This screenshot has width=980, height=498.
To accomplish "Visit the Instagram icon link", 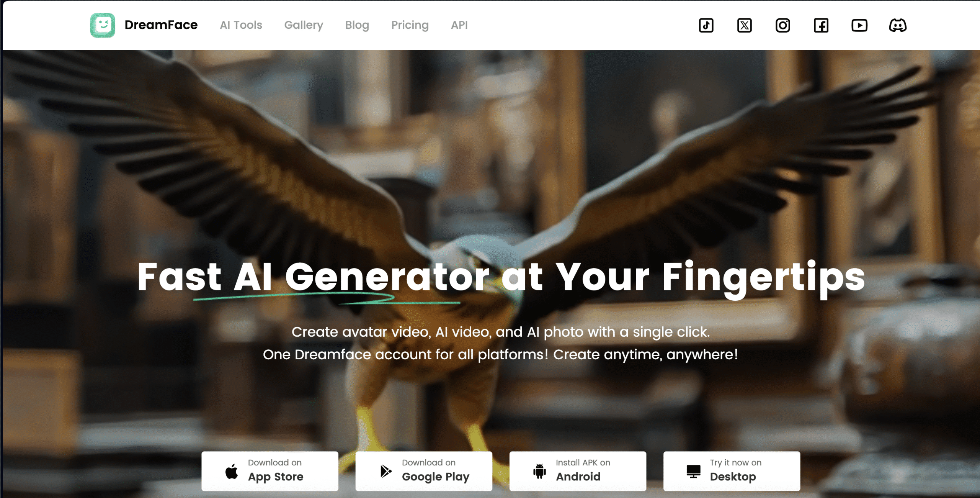I will 782,25.
